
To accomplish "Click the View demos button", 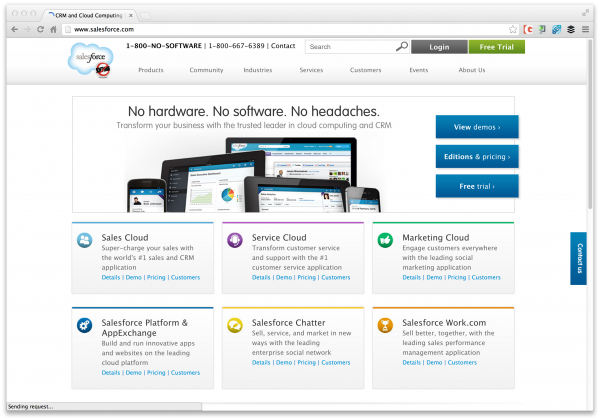I will (477, 127).
